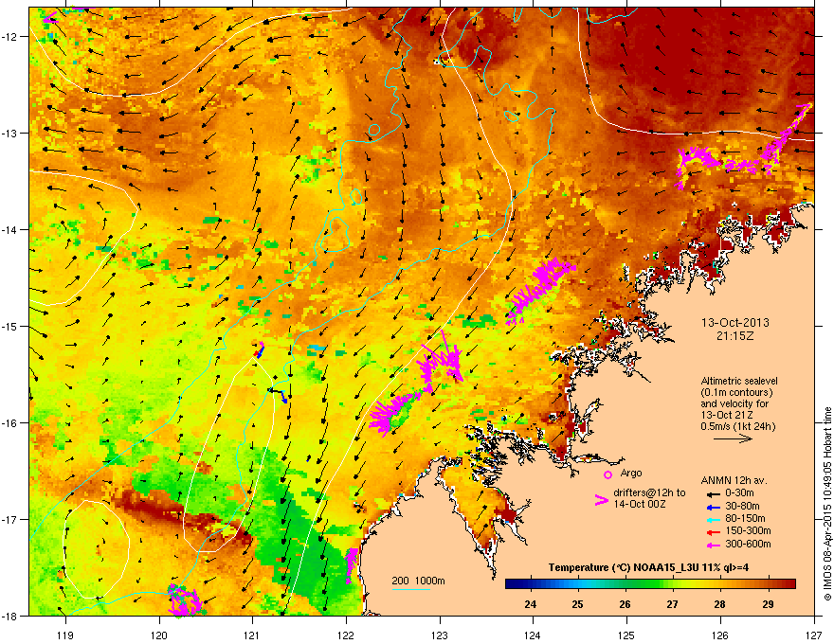Screen dimensions: 834x644
Task: Click the 'Altimetric sealevel' legend text
Action: (x=739, y=381)
